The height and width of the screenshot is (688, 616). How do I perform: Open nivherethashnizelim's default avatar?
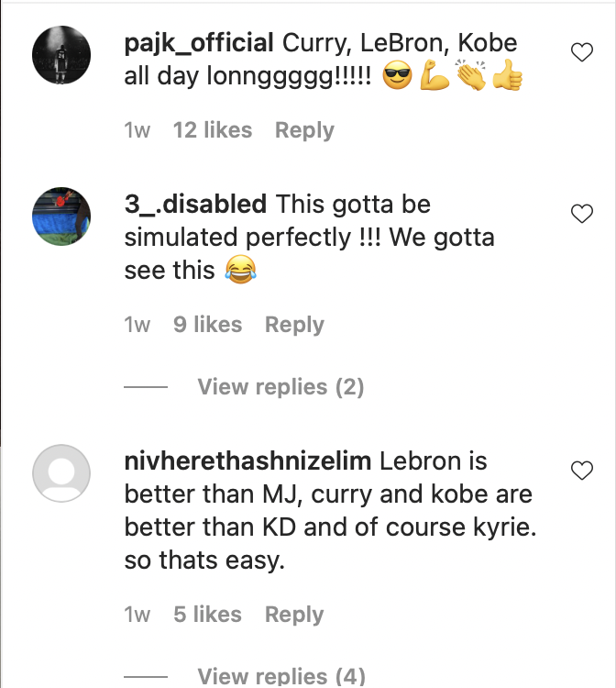61,473
